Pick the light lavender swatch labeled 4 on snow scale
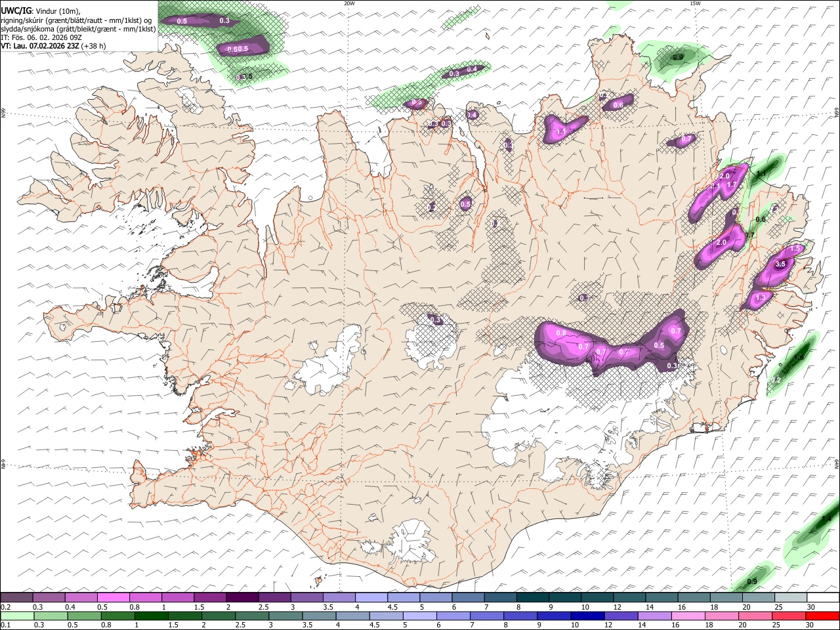This screenshot has height=630, width=840. (x=371, y=598)
